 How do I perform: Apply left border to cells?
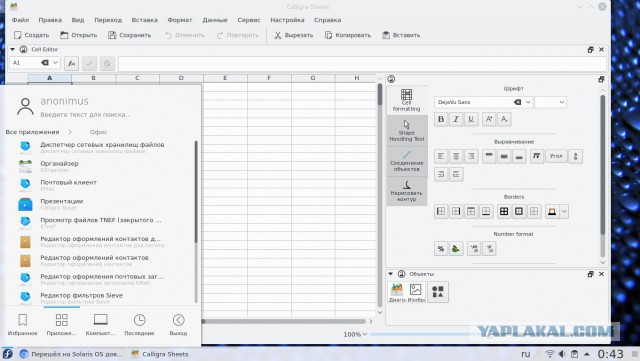(441, 211)
